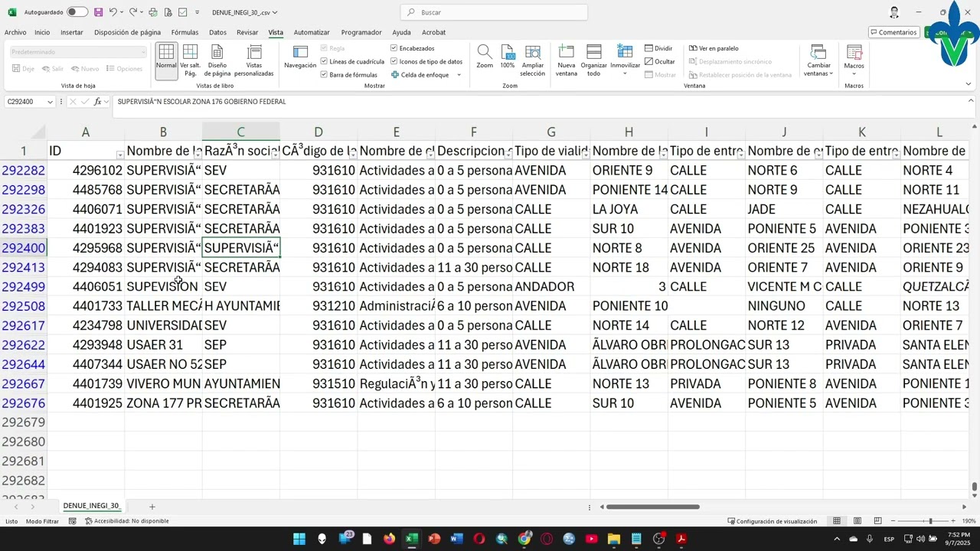Redo the last action

pyautogui.click(x=132, y=12)
